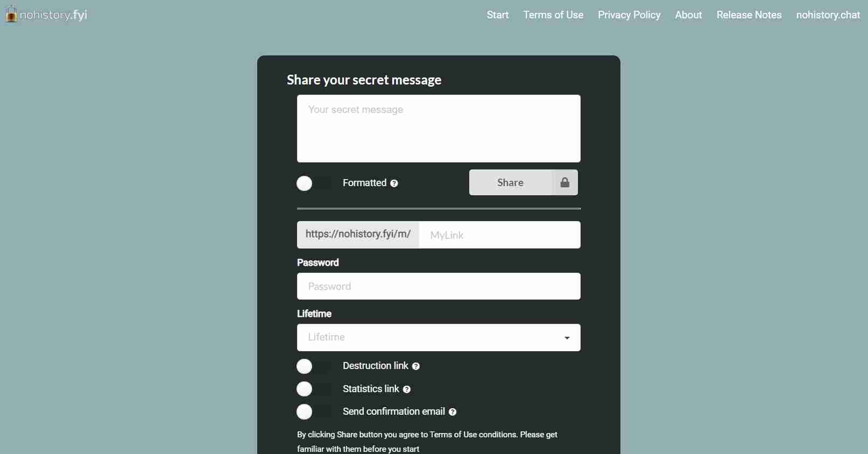
Task: Visit the nohistory.chat link
Action: (x=828, y=15)
